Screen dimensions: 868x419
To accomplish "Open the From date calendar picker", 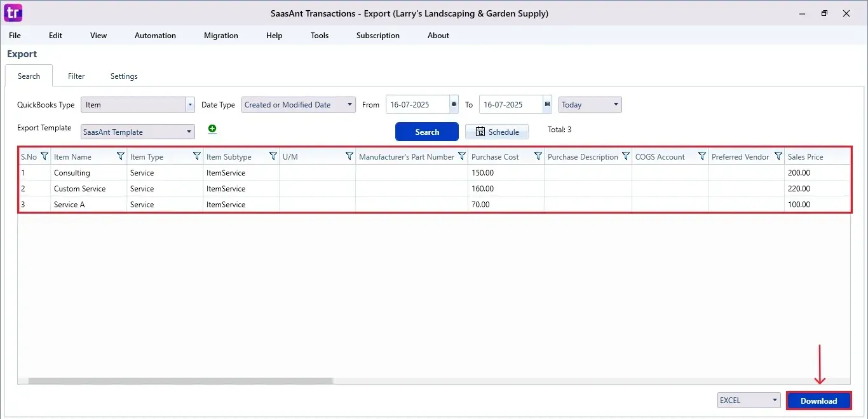I will pos(454,104).
